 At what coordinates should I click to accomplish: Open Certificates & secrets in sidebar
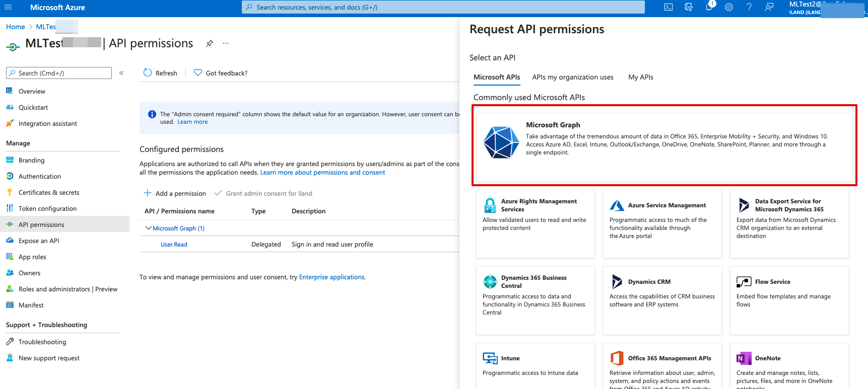[x=49, y=192]
